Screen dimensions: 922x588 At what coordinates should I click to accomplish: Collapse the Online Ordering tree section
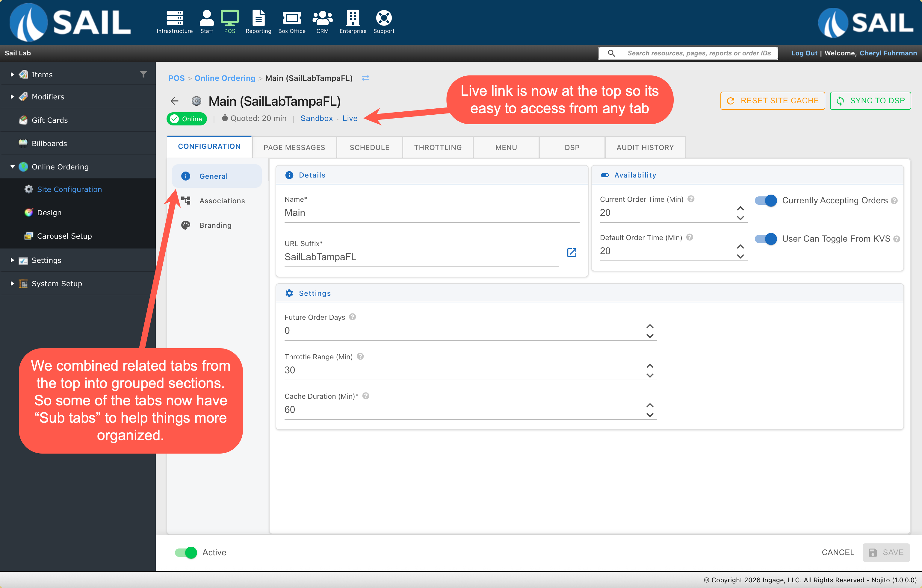tap(12, 166)
